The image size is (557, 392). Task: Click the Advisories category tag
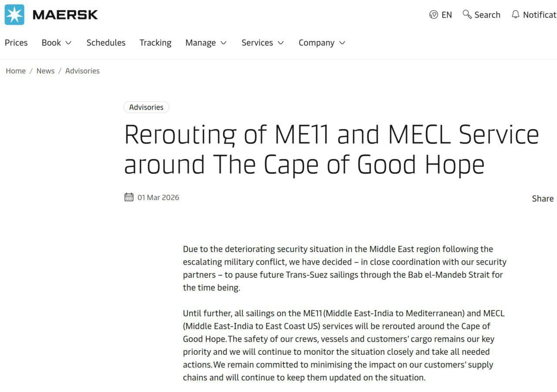146,107
